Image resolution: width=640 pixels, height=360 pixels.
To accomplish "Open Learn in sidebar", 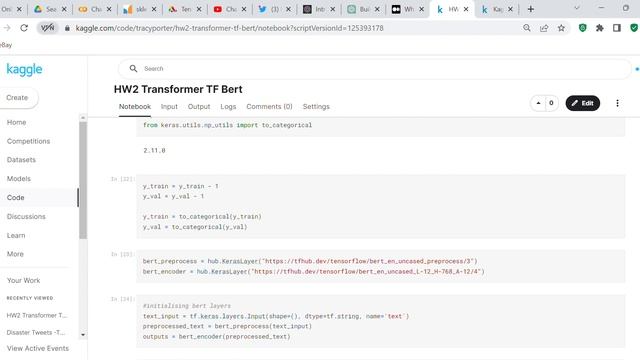I will 16,235.
